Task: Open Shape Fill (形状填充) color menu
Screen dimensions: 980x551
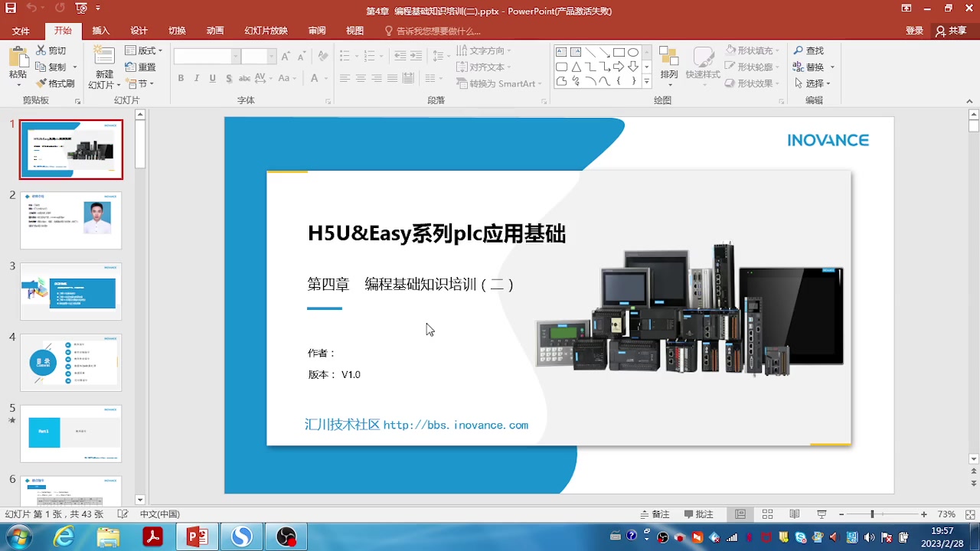Action: pyautogui.click(x=753, y=51)
